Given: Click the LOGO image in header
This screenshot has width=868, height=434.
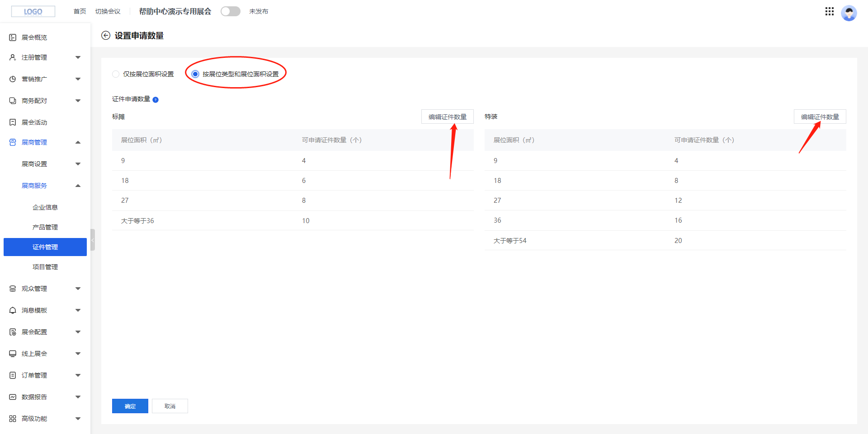Looking at the screenshot, I should [x=33, y=11].
